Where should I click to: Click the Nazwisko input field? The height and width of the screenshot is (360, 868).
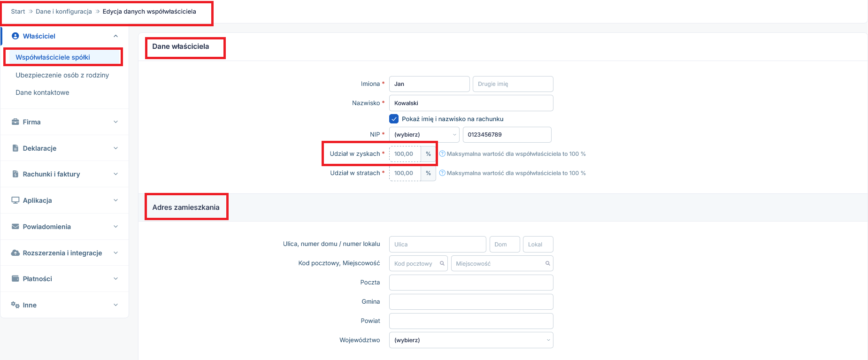coord(471,103)
